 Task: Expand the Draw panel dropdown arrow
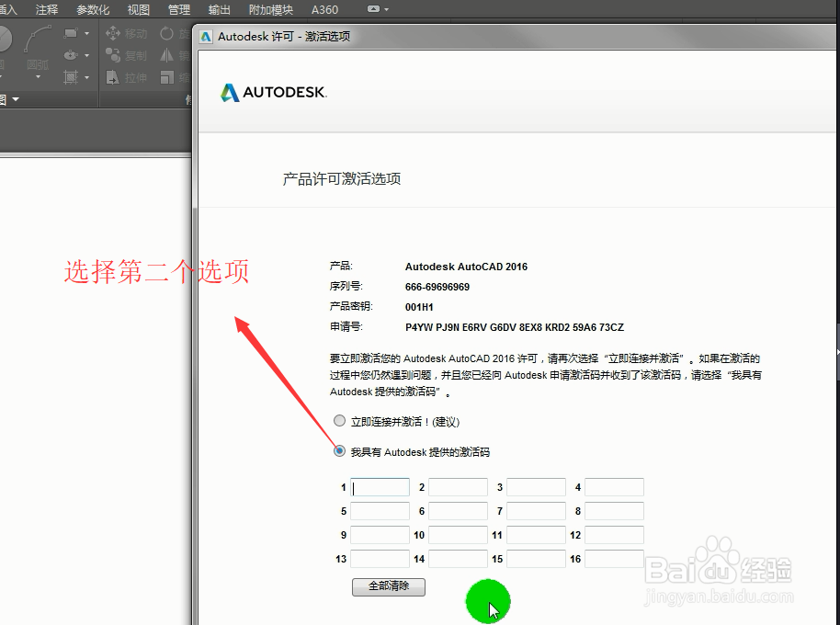[x=16, y=99]
